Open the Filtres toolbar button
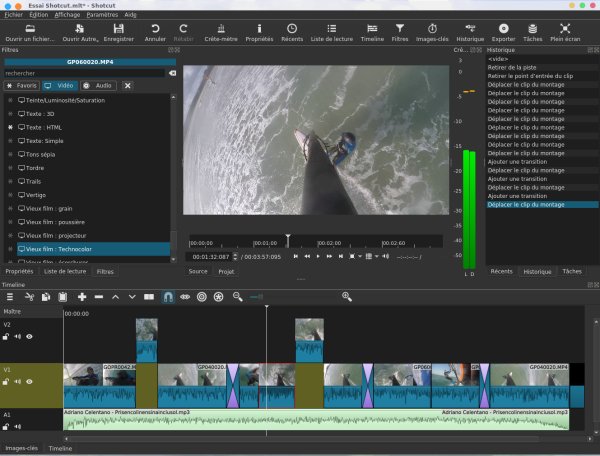 point(400,29)
